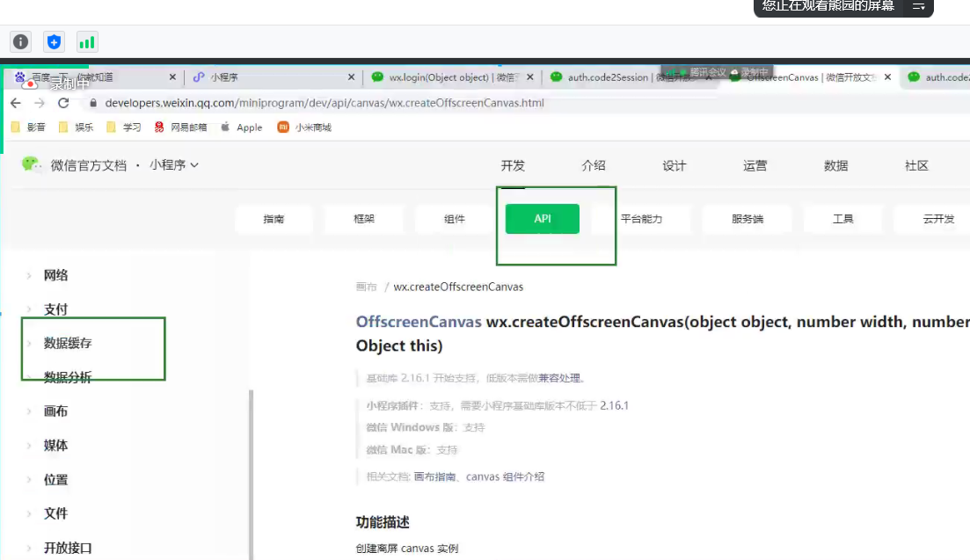Click the wx.createOffscreenCanvas breadcrumb text

(458, 287)
